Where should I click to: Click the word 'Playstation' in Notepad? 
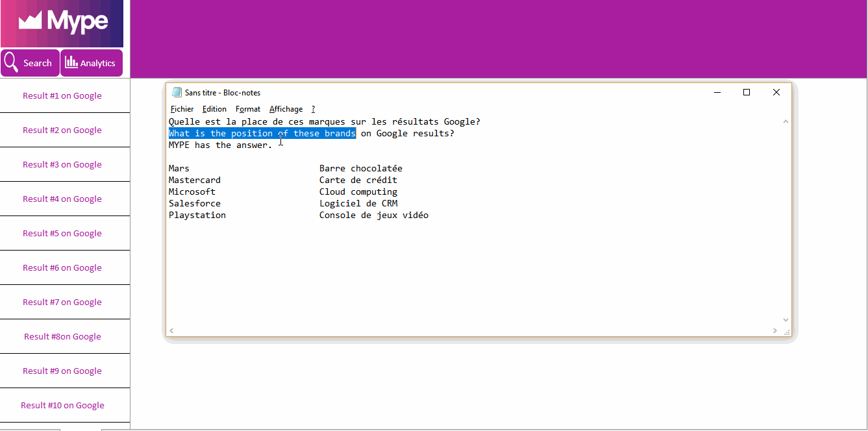197,215
